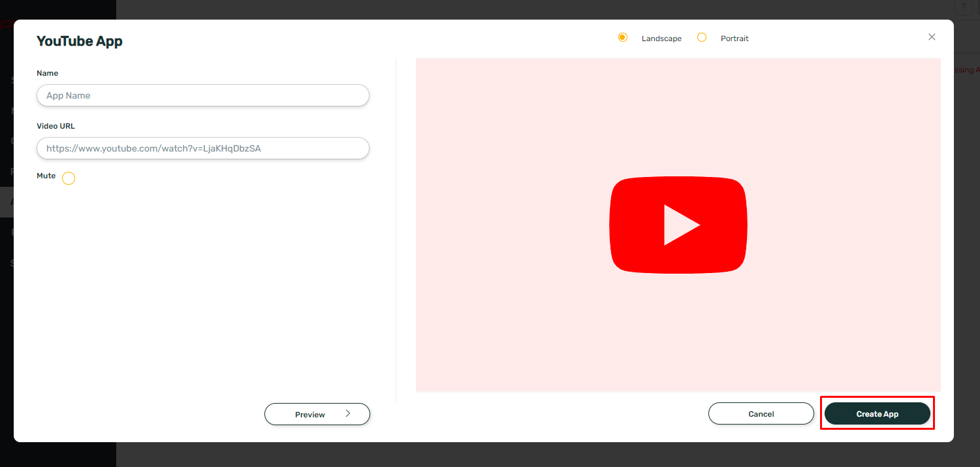Toggle the Mute option

[x=69, y=178]
